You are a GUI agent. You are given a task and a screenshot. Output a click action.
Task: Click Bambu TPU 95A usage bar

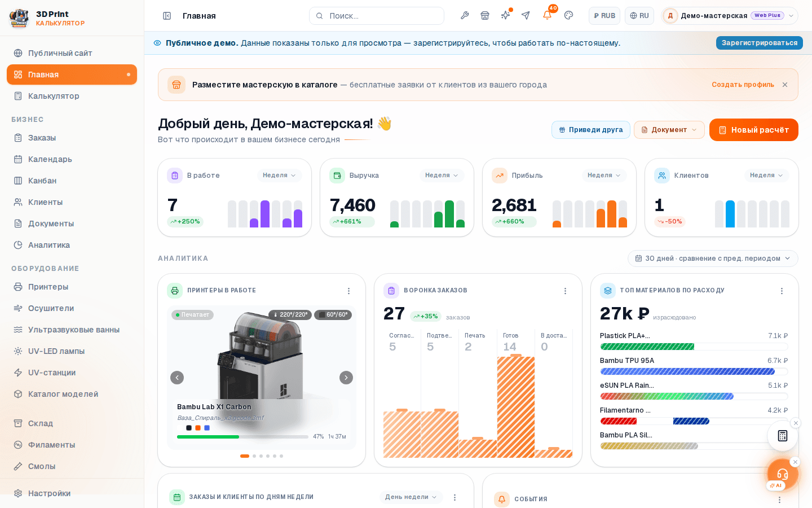coord(694,371)
